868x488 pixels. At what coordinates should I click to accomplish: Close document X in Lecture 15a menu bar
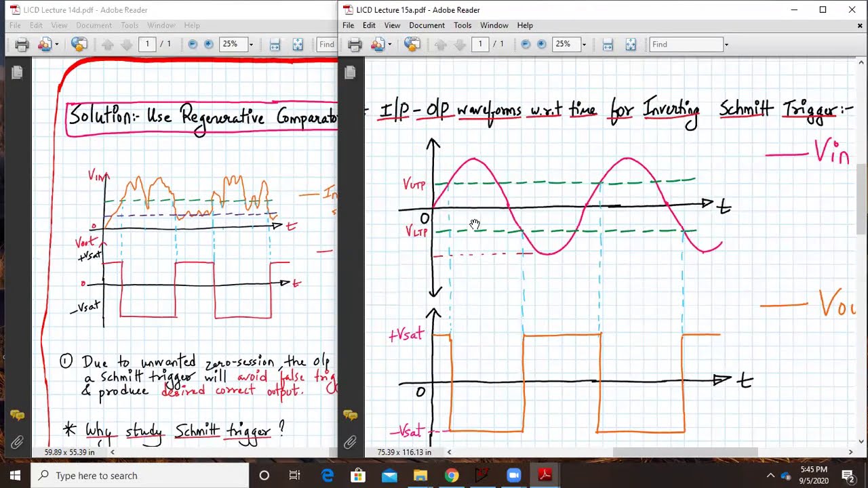(860, 26)
